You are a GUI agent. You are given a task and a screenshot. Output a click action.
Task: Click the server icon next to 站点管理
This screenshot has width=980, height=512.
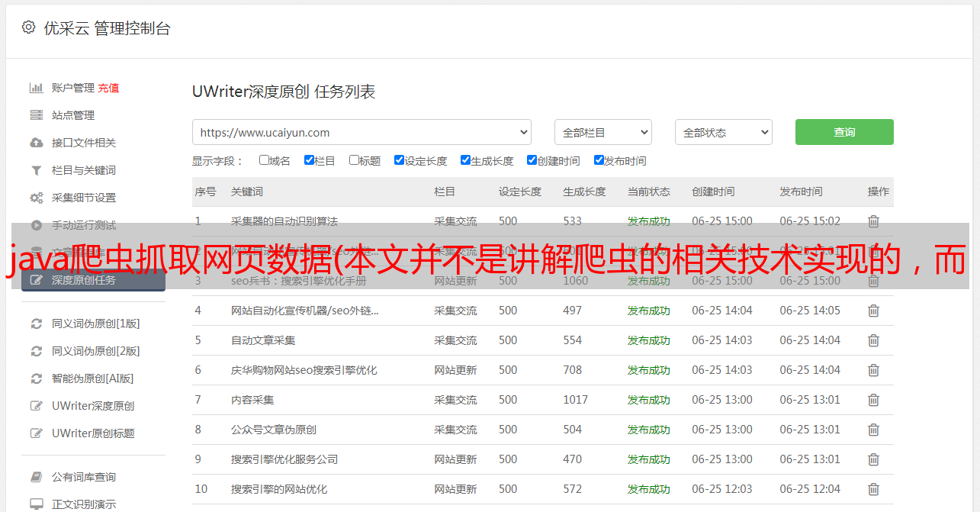36,115
